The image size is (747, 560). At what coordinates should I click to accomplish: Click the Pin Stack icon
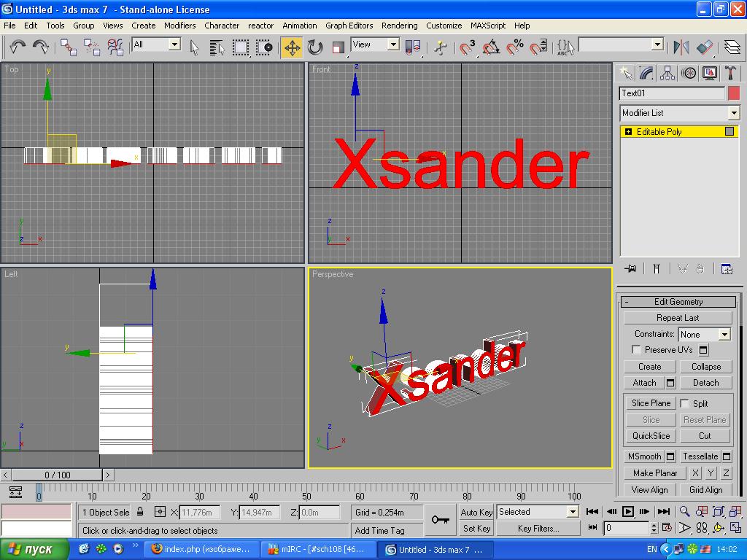(630, 269)
